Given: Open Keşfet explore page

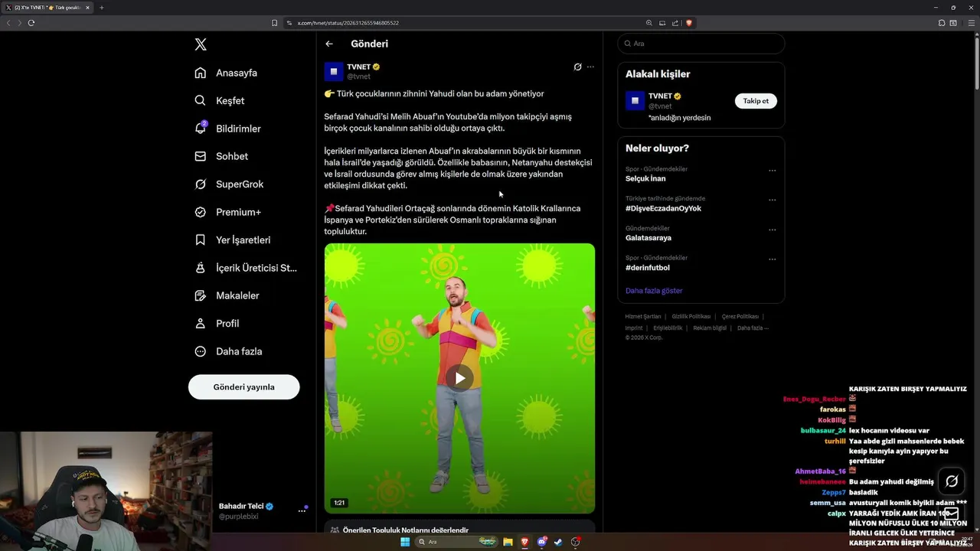Looking at the screenshot, I should [x=220, y=100].
